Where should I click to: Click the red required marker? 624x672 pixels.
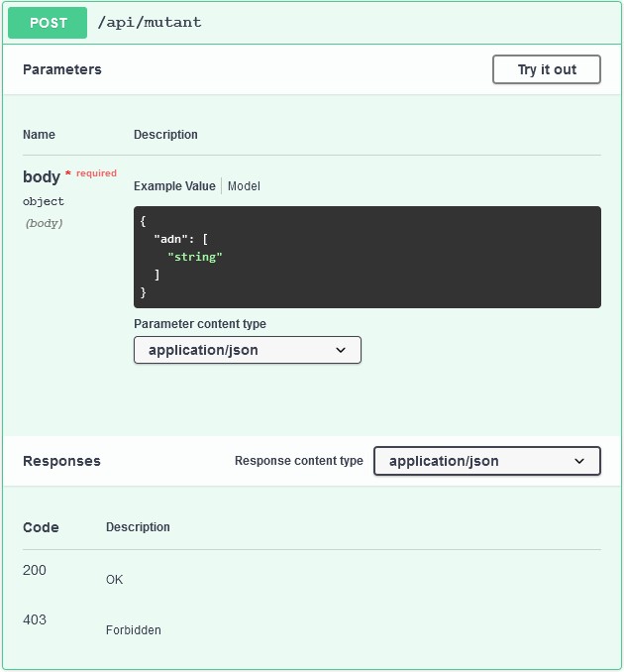[x=92, y=173]
